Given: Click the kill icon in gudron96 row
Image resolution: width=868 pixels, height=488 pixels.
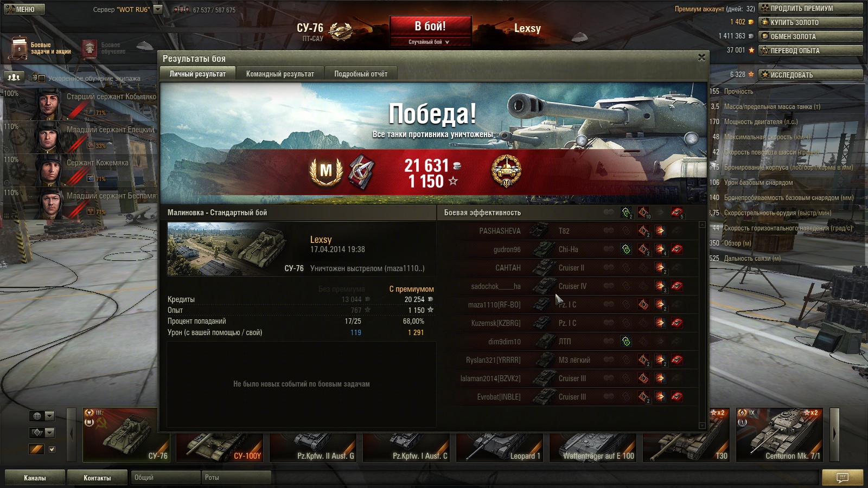Looking at the screenshot, I should click(676, 249).
